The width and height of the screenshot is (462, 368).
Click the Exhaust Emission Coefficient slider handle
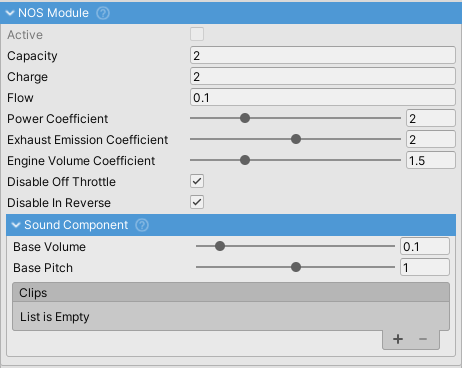pos(296,139)
